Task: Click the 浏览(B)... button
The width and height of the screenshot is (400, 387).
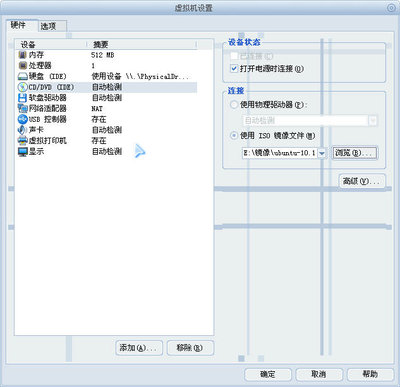Action: coord(354,153)
